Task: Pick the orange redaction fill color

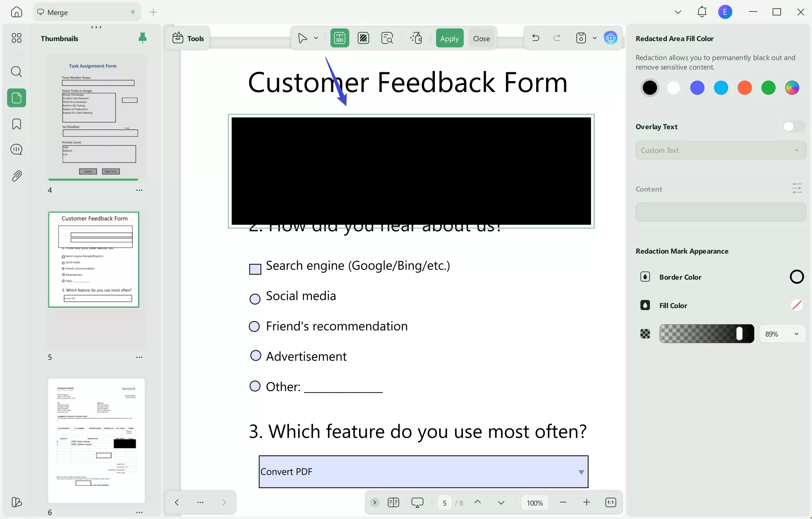Action: (744, 88)
